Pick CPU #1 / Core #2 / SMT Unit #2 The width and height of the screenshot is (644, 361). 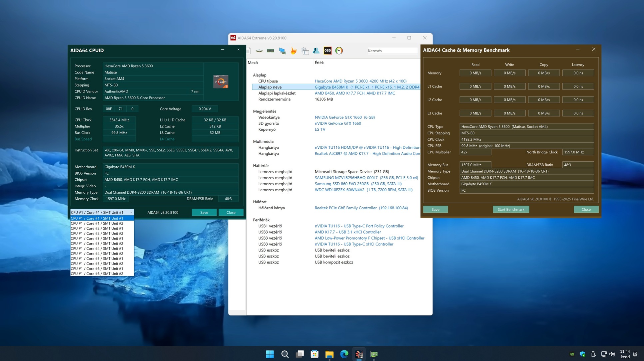(x=97, y=234)
